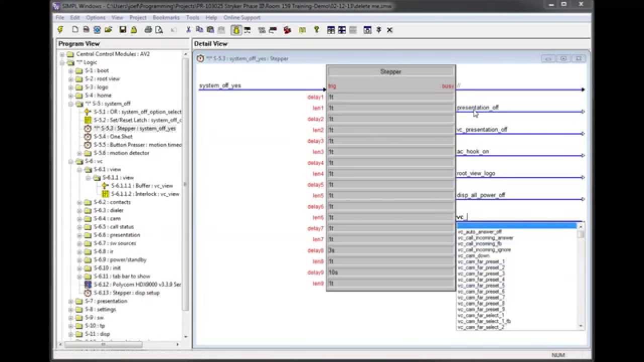Choose vc_auto_answer_off from the signal list
The height and width of the screenshot is (362, 644).
point(479,232)
